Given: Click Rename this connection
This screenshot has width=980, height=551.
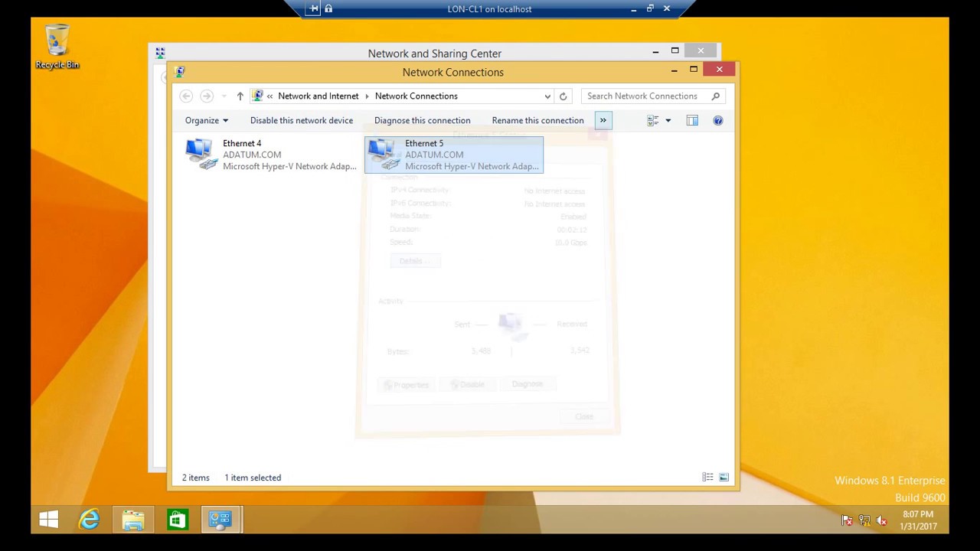Looking at the screenshot, I should pyautogui.click(x=537, y=120).
